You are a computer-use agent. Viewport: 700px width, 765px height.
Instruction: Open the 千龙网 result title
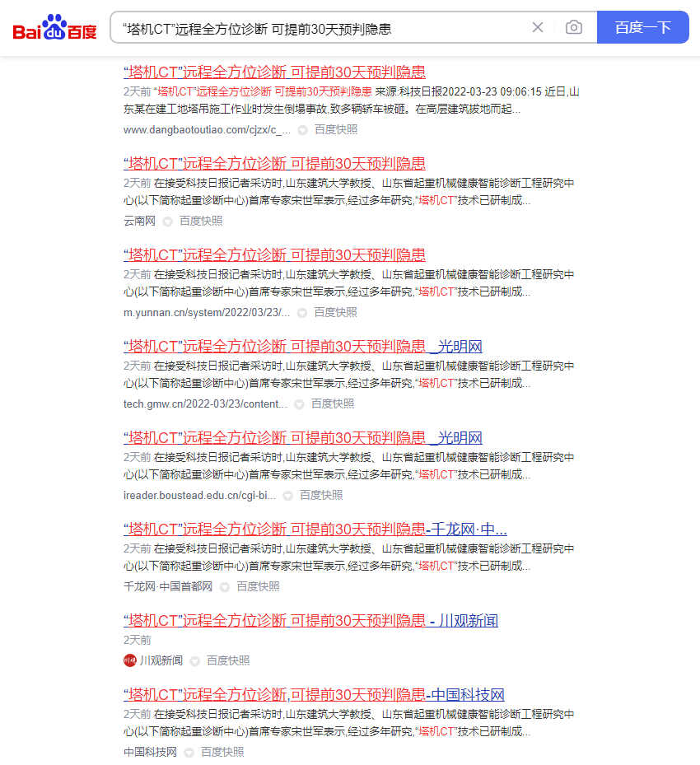pyautogui.click(x=315, y=529)
